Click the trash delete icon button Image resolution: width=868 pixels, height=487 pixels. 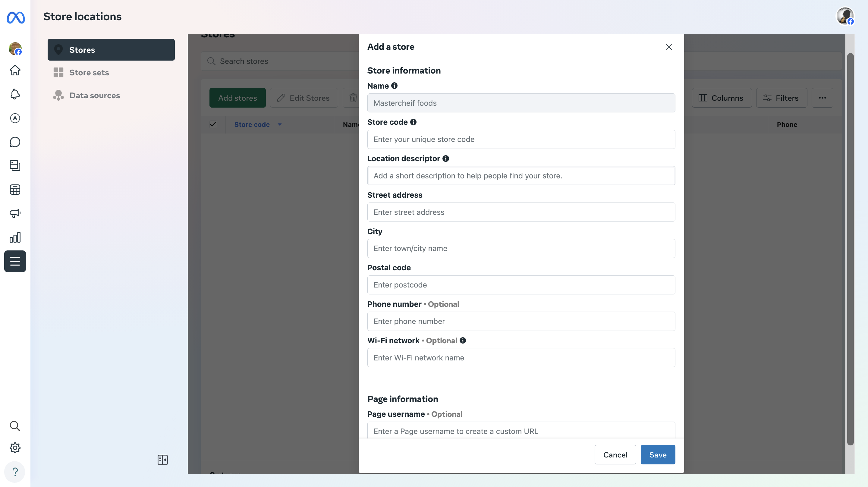tap(353, 98)
